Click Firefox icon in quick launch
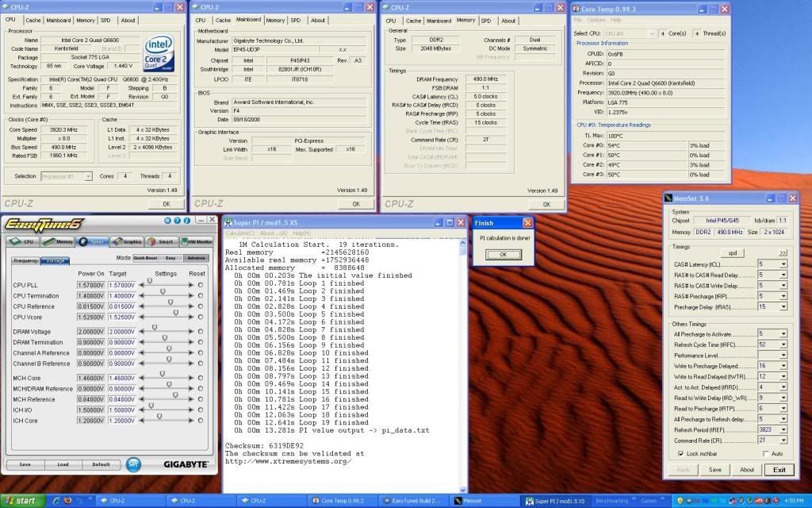The image size is (812, 508). point(68,501)
